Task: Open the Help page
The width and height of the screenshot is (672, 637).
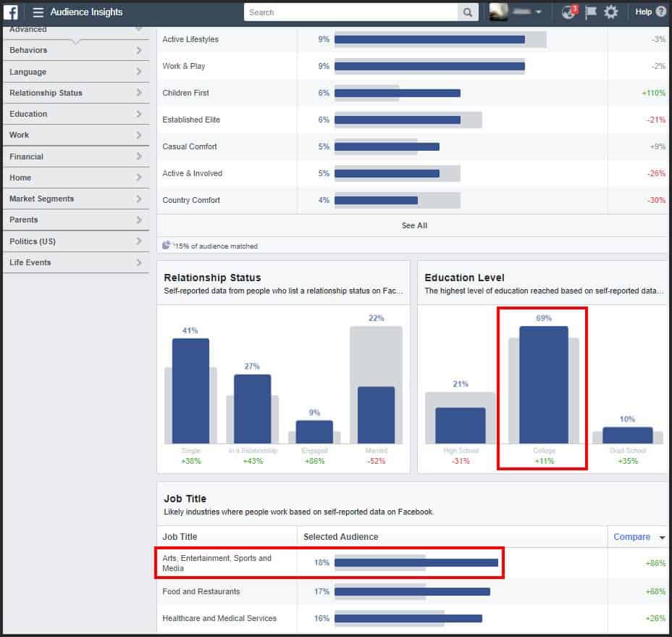Action: 644,12
